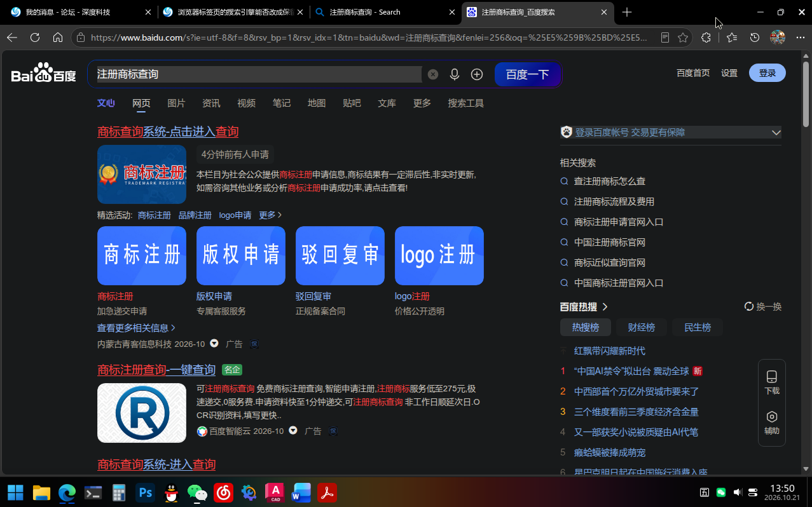Open dropdown next to 内蒙古青客信息科技 2026-10
Viewport: 812px width, 507px height.
pyautogui.click(x=214, y=343)
